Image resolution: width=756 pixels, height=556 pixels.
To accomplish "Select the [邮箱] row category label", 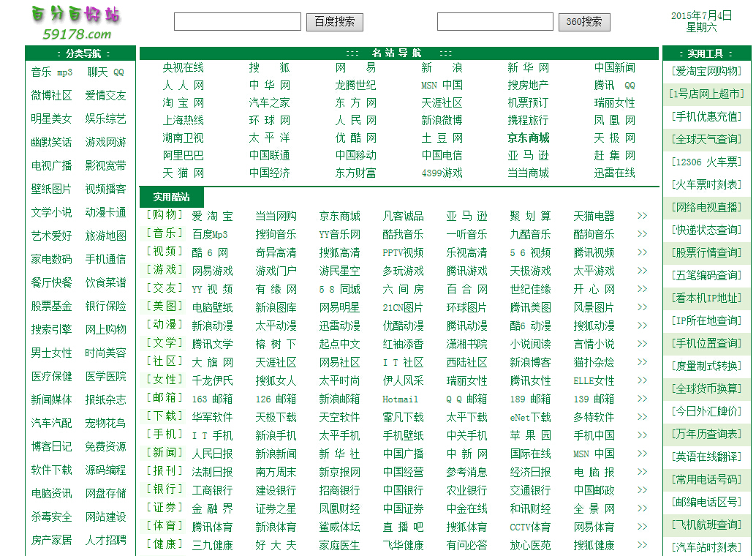I will (x=165, y=398).
